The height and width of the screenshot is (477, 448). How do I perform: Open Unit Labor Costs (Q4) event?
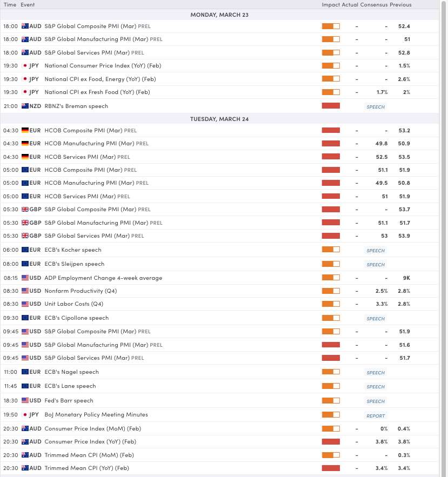(x=74, y=304)
